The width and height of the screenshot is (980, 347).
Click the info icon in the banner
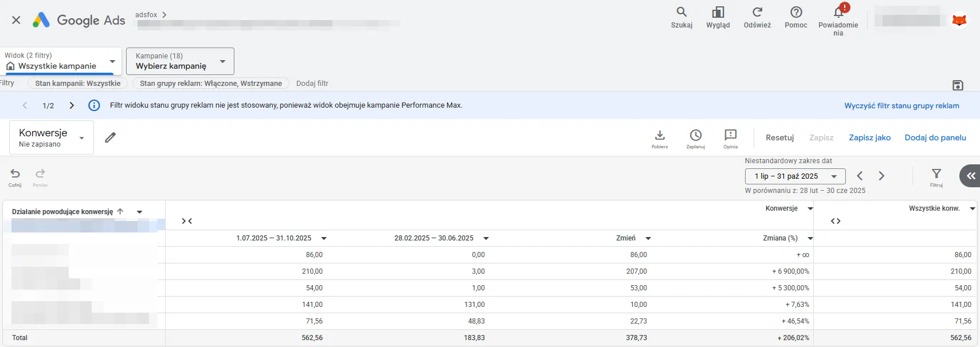[x=94, y=105]
